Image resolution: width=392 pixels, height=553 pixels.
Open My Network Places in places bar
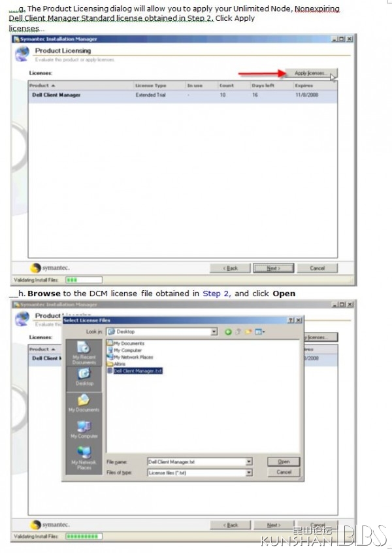pyautogui.click(x=84, y=456)
